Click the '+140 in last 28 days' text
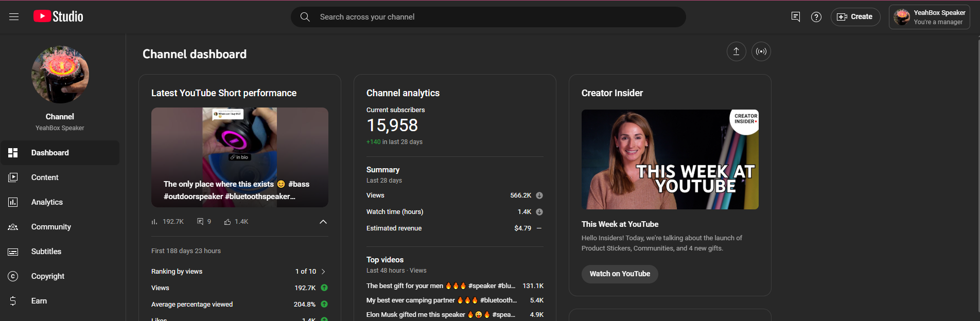980x321 pixels. (394, 142)
